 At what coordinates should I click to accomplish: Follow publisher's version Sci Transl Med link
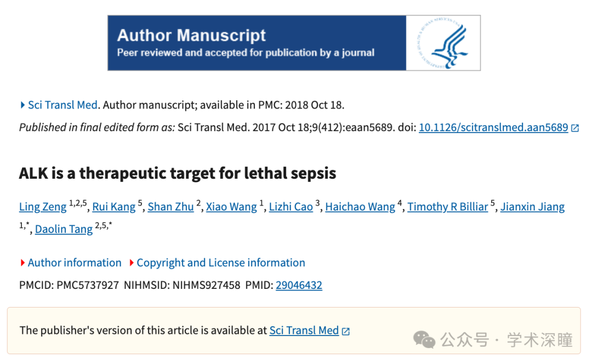pos(304,331)
